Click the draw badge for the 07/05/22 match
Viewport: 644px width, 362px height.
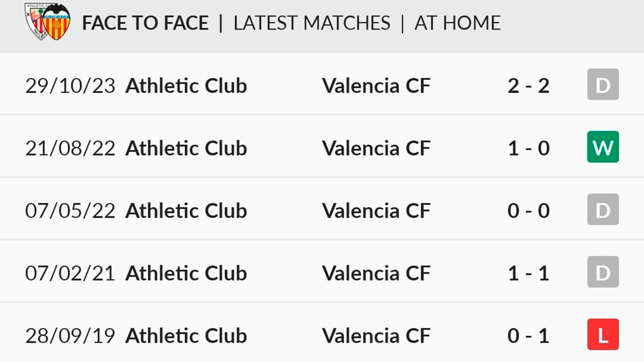coord(603,209)
